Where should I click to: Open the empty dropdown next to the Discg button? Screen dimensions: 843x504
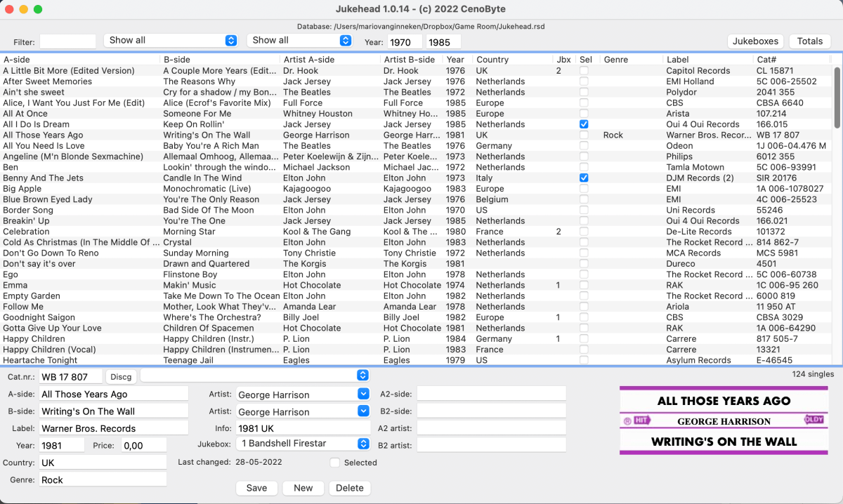click(x=254, y=375)
